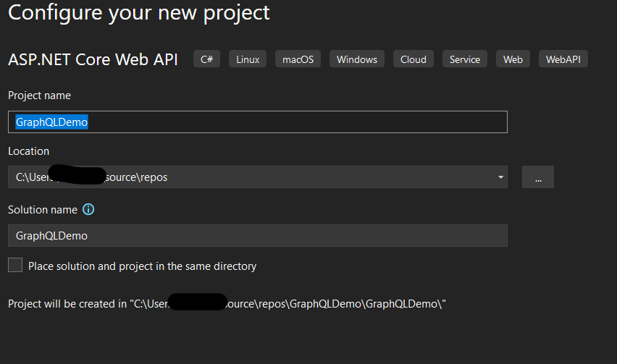This screenshot has width=617, height=364.
Task: Select the Linux platform tag
Action: pos(248,59)
